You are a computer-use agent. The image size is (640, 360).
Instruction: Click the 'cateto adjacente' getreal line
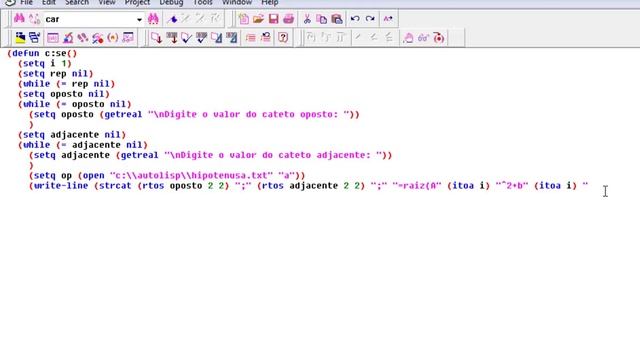[x=211, y=155]
